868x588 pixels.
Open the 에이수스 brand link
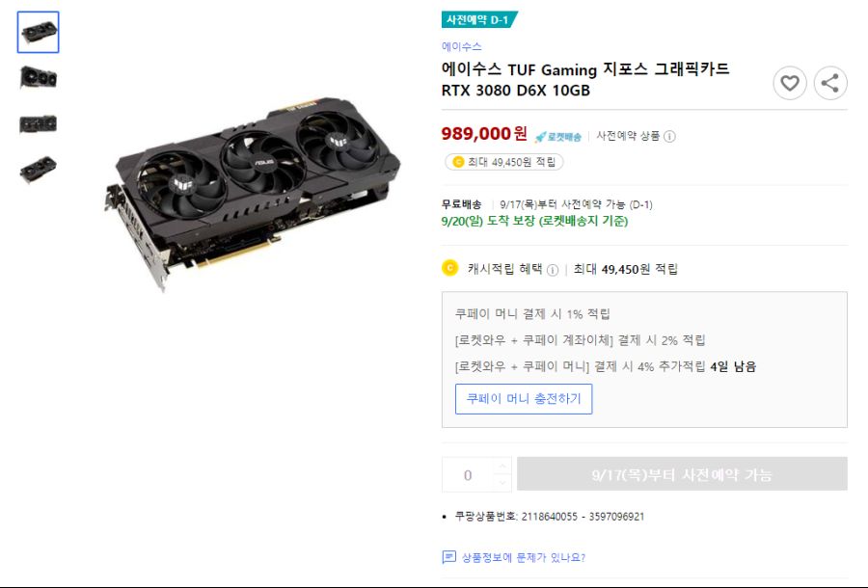click(461, 46)
